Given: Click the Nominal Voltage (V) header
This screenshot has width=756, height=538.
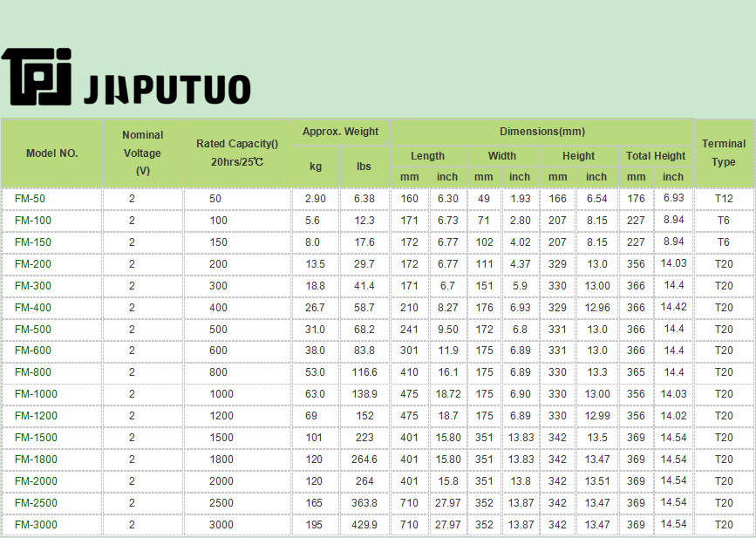Looking at the screenshot, I should 143,153.
